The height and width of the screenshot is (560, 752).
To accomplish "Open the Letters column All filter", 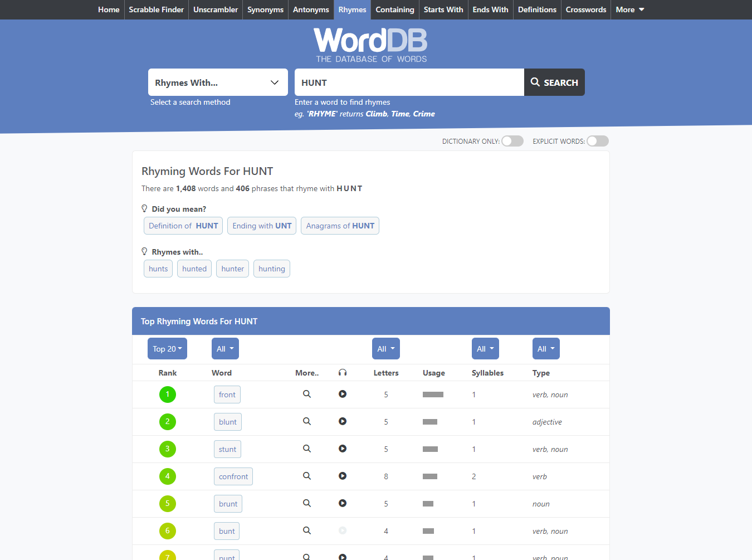I will pyautogui.click(x=385, y=349).
